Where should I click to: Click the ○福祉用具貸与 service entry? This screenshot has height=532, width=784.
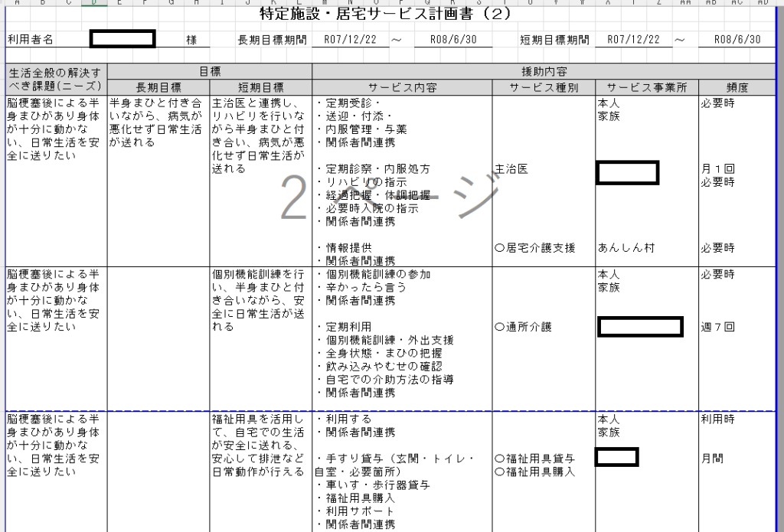coord(535,459)
